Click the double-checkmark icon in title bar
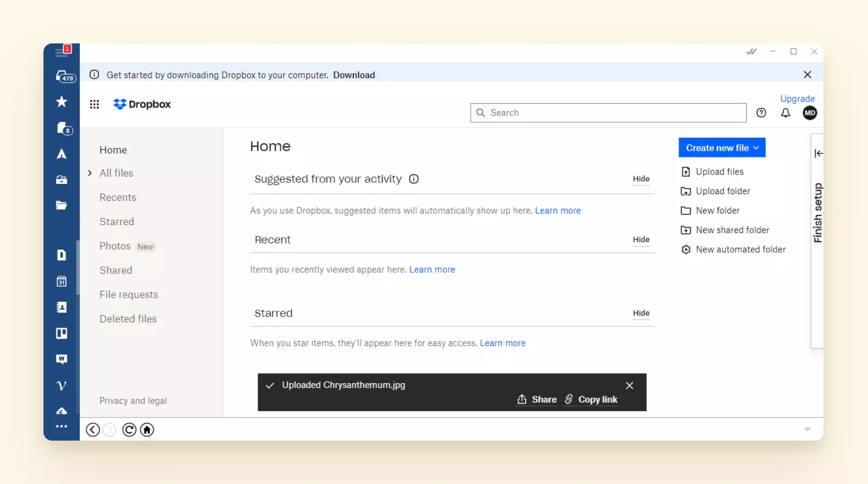 click(x=751, y=52)
